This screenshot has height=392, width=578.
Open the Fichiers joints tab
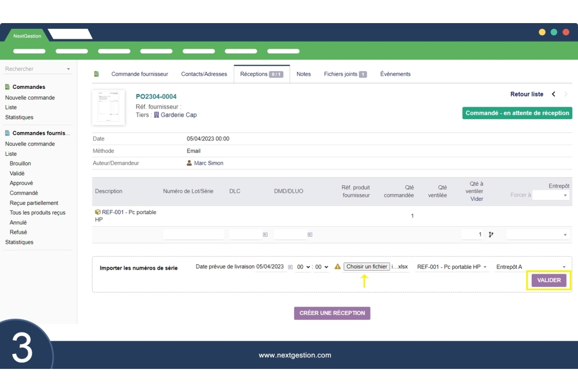tap(345, 74)
